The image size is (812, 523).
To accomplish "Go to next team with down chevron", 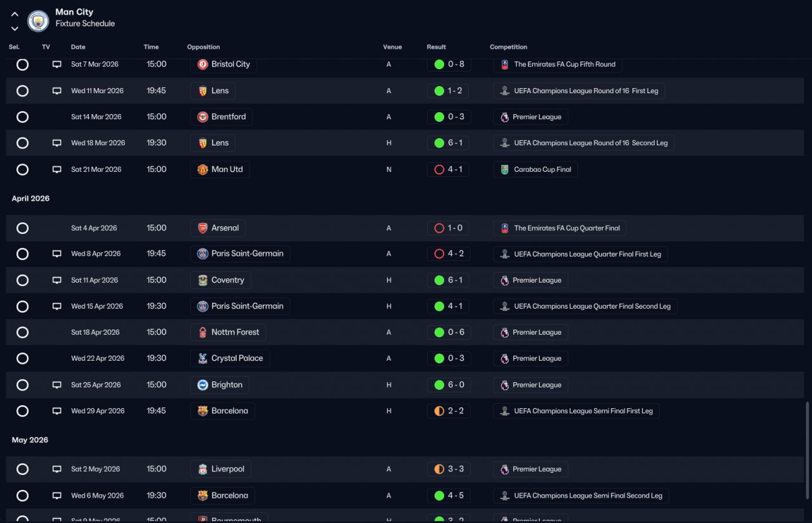I will (15, 29).
